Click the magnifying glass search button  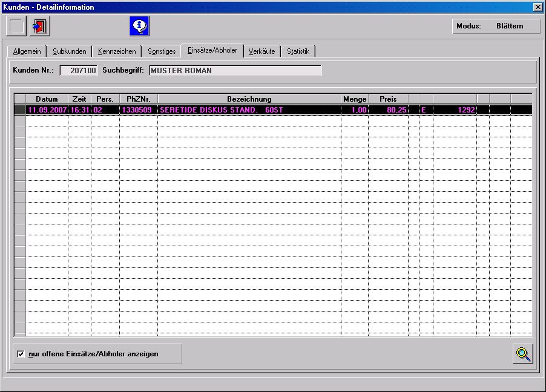[523, 354]
